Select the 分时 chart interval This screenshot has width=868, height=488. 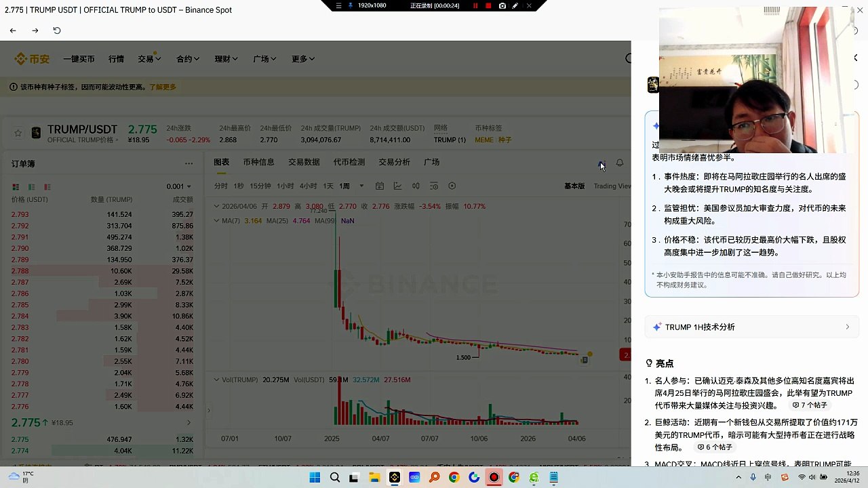coord(220,186)
